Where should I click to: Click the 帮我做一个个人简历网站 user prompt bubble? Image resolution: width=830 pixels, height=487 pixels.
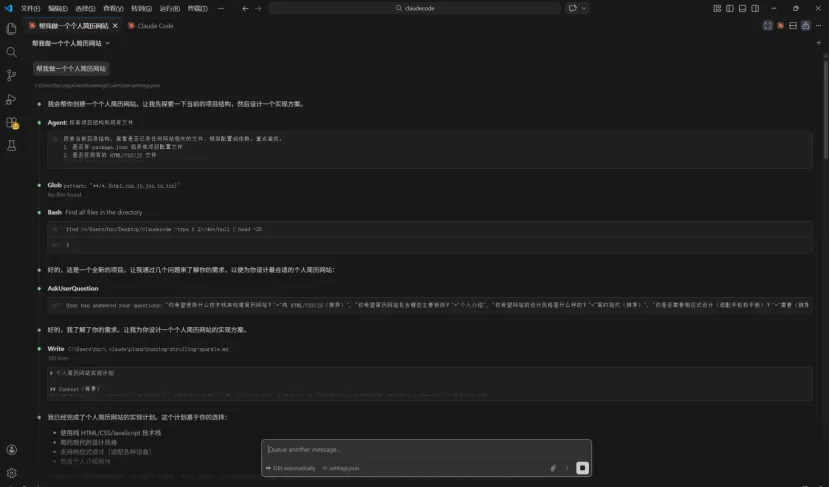[x=71, y=68]
